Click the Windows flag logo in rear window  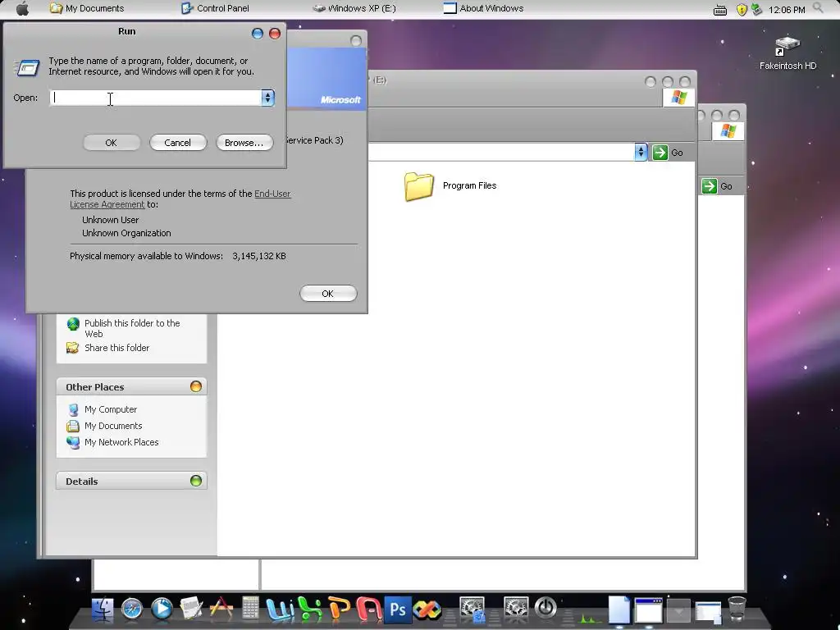(x=728, y=130)
